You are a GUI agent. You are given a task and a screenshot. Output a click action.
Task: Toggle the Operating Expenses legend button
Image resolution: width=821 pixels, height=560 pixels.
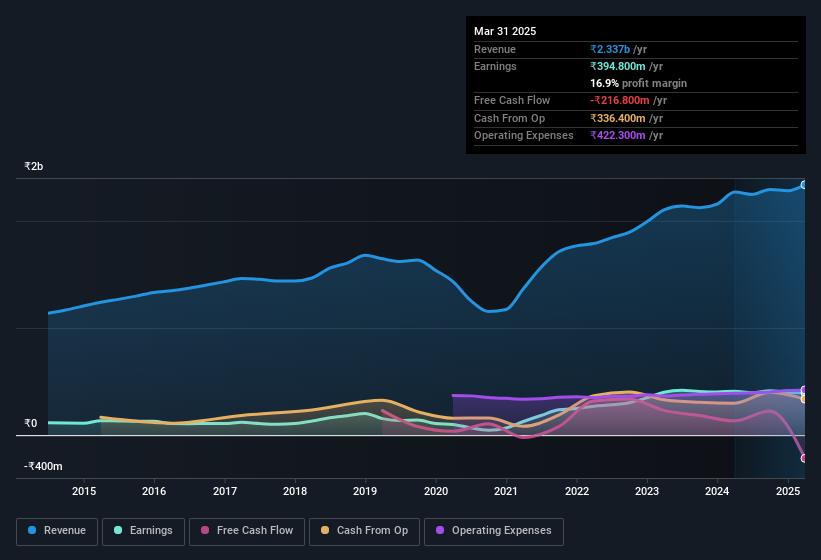pyautogui.click(x=494, y=532)
